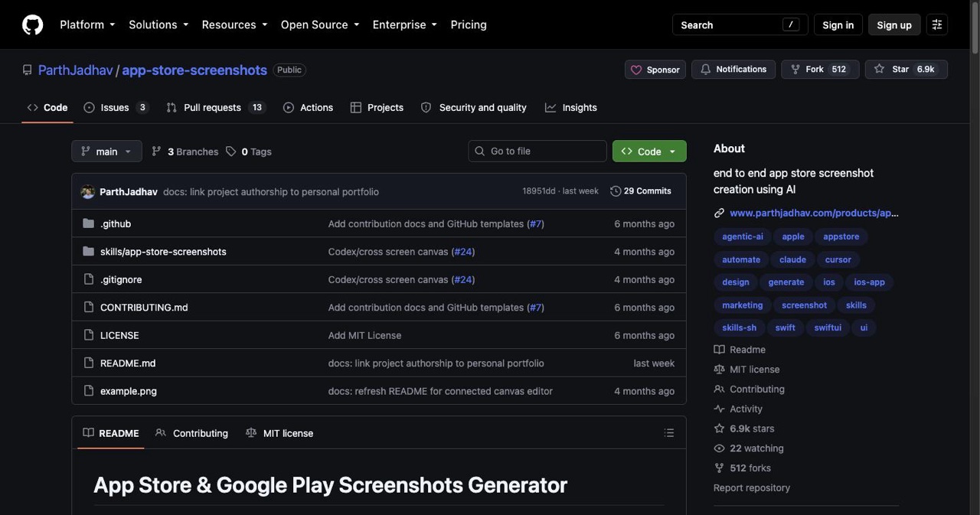Select the Code repository tab
The image size is (980, 515).
coord(47,108)
